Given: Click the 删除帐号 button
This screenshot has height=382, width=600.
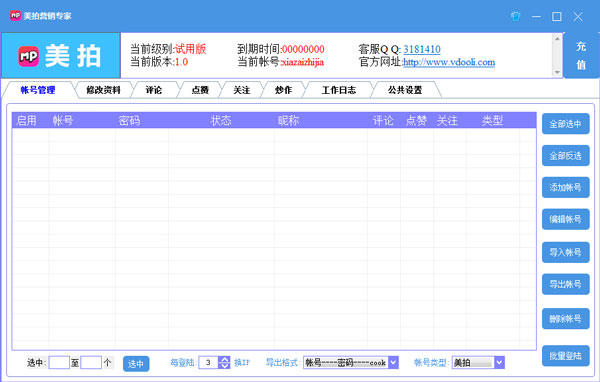Looking at the screenshot, I should tap(566, 318).
